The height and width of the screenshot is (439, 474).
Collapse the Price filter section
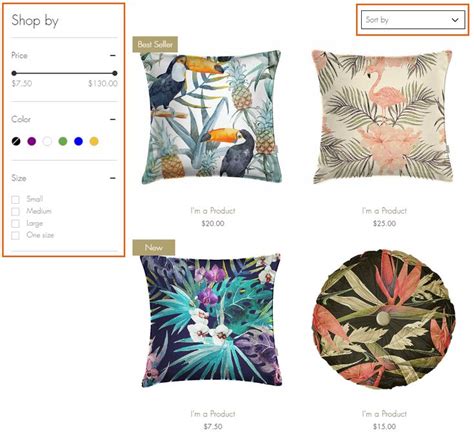tap(113, 55)
